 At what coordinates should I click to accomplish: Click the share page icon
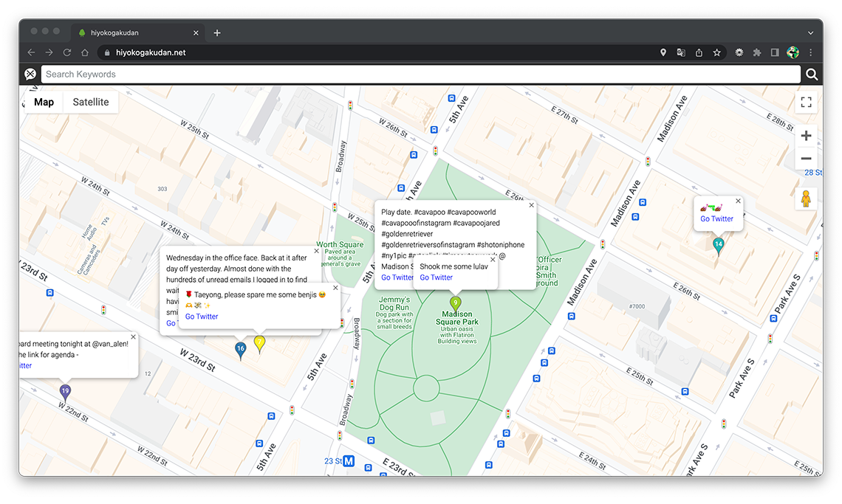(x=699, y=52)
